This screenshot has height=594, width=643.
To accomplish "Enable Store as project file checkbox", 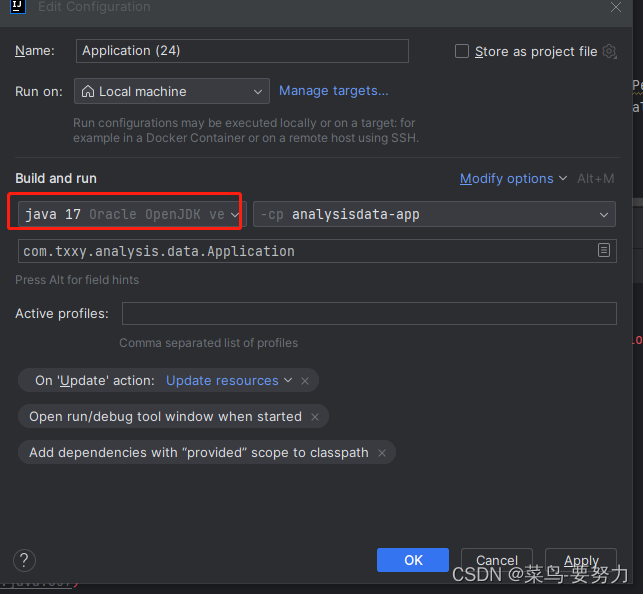I will (462, 51).
